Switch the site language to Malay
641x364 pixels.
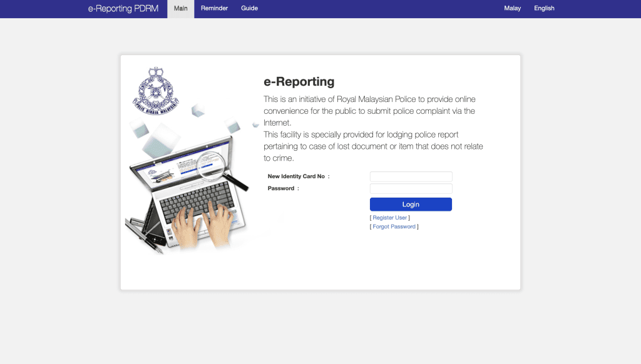coord(512,9)
